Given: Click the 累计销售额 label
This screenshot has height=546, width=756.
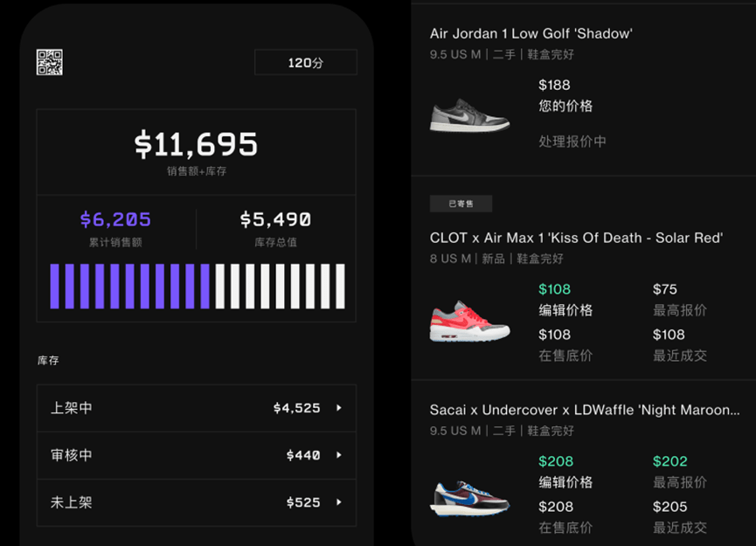Looking at the screenshot, I should click(x=115, y=242).
